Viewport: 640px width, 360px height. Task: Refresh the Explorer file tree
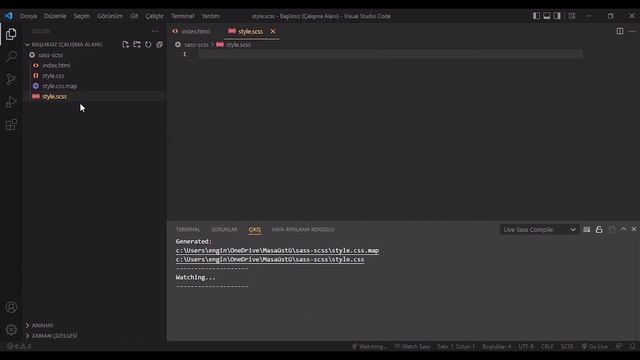coord(148,44)
